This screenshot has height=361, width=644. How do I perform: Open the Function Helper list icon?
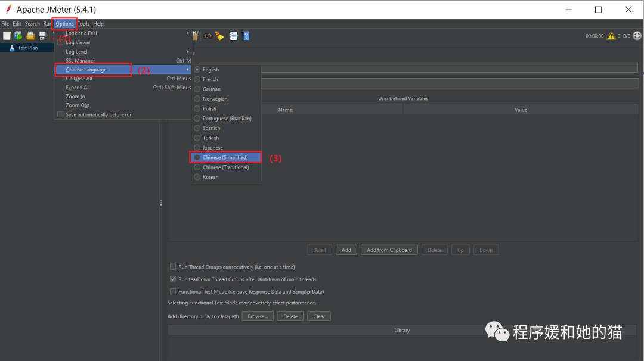[233, 36]
